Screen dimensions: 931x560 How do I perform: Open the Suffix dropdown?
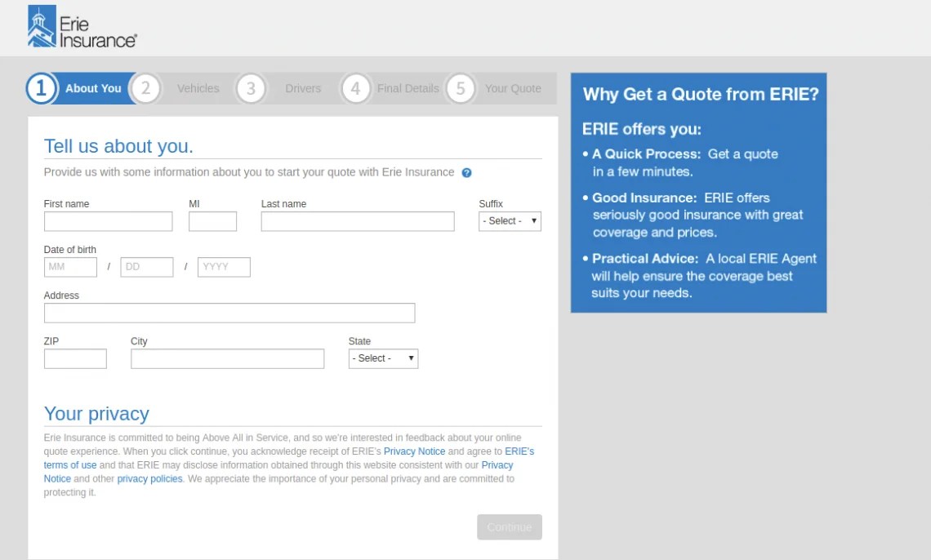pyautogui.click(x=509, y=220)
